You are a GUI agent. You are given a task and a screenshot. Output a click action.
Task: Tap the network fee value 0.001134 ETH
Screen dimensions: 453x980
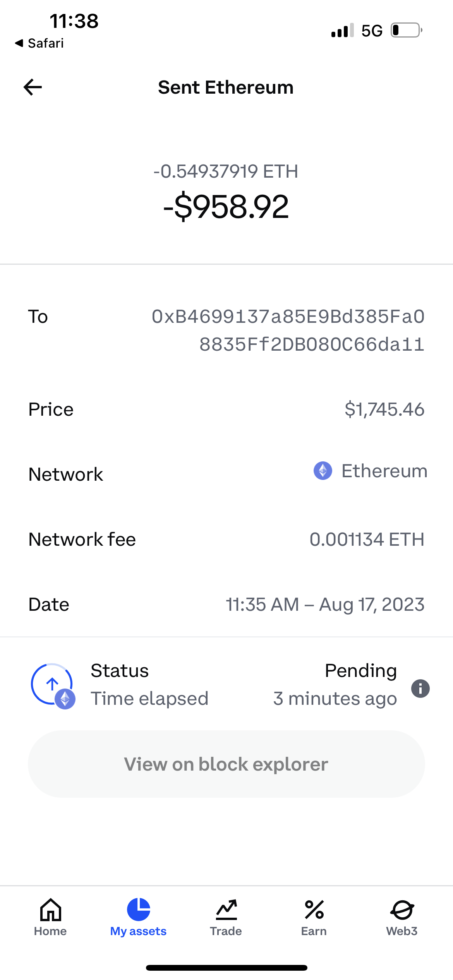(x=367, y=540)
